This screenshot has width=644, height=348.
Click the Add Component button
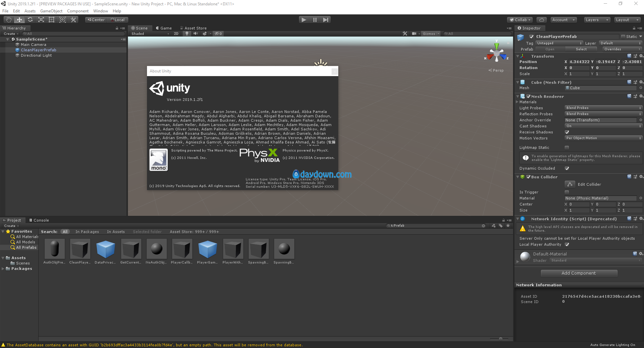579,273
